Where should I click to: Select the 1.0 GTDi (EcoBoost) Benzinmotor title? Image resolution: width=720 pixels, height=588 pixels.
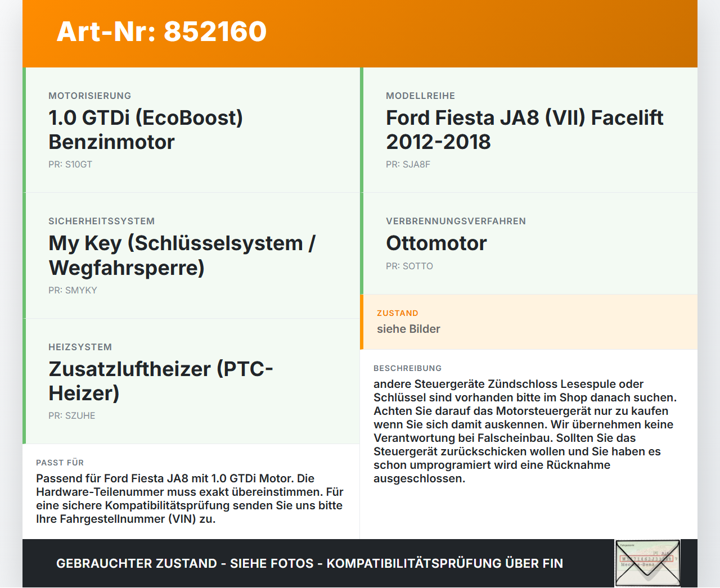coord(146,130)
